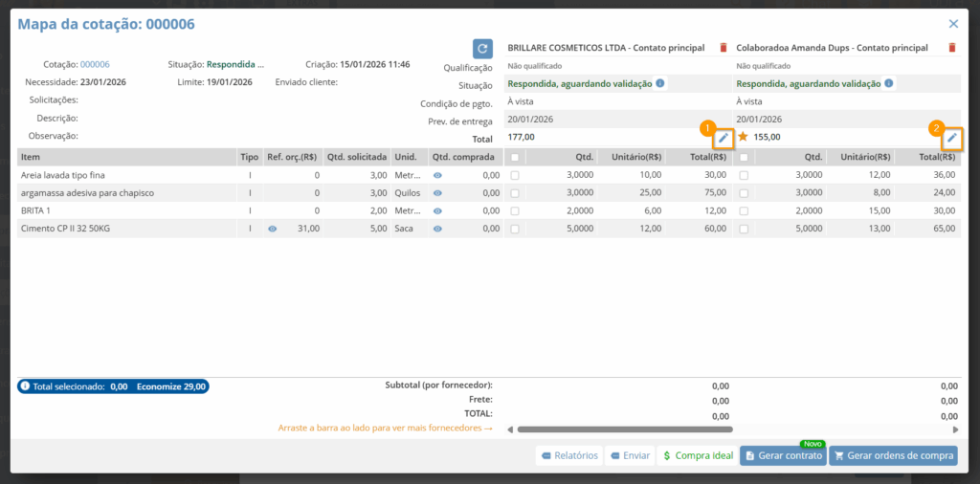This screenshot has height=484, width=980.
Task: Edit BRILLARE COSMETICOS quote with pencil icon
Action: [724, 138]
